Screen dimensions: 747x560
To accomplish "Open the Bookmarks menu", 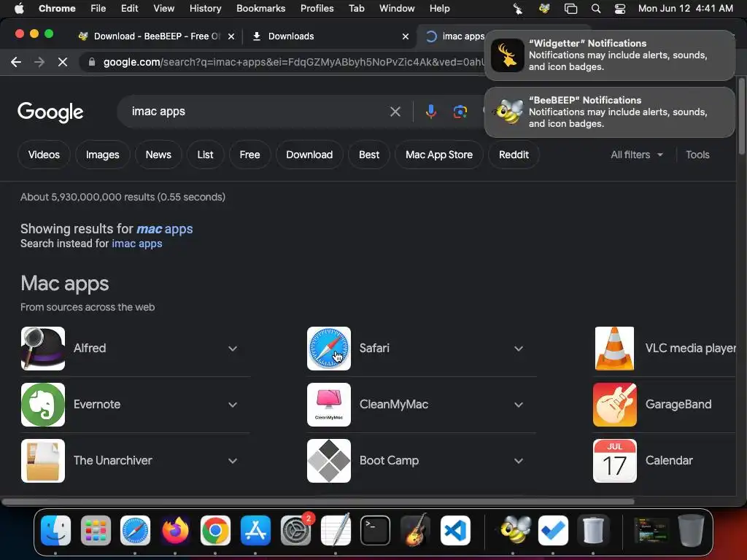I will 260,9.
